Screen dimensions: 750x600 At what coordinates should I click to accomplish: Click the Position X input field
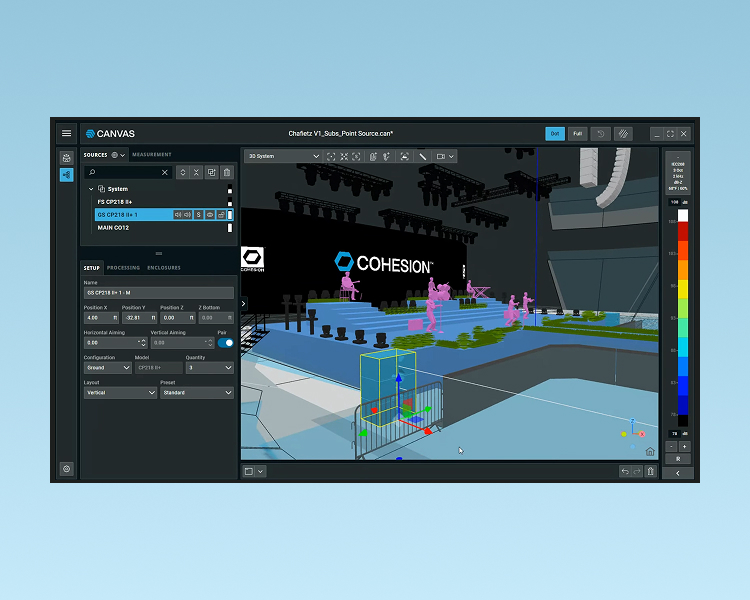101,318
